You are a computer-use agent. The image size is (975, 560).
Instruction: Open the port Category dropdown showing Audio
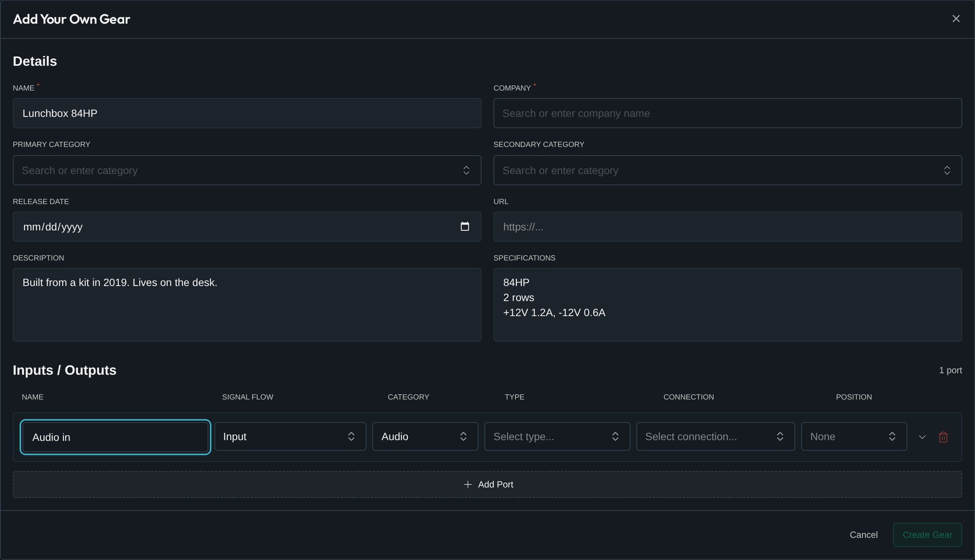click(425, 437)
